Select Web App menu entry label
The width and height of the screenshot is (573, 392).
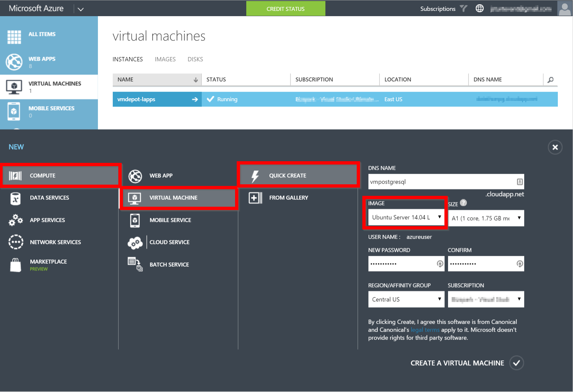coord(161,176)
